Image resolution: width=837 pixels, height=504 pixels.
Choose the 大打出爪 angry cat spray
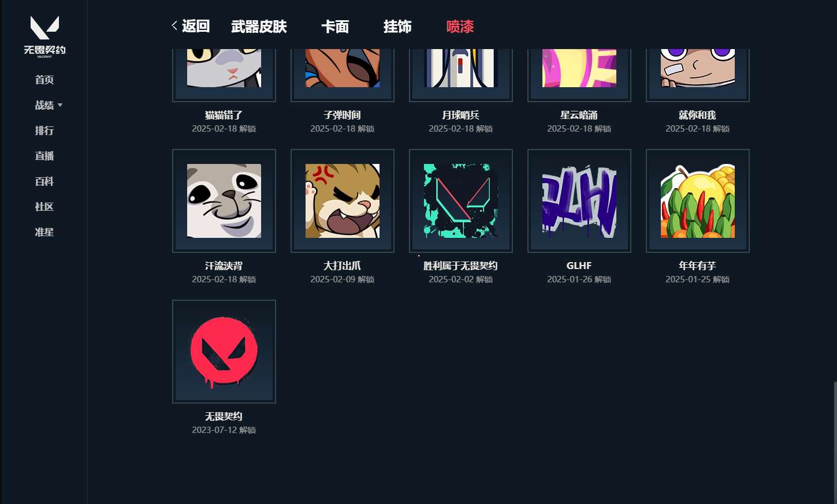pos(343,201)
